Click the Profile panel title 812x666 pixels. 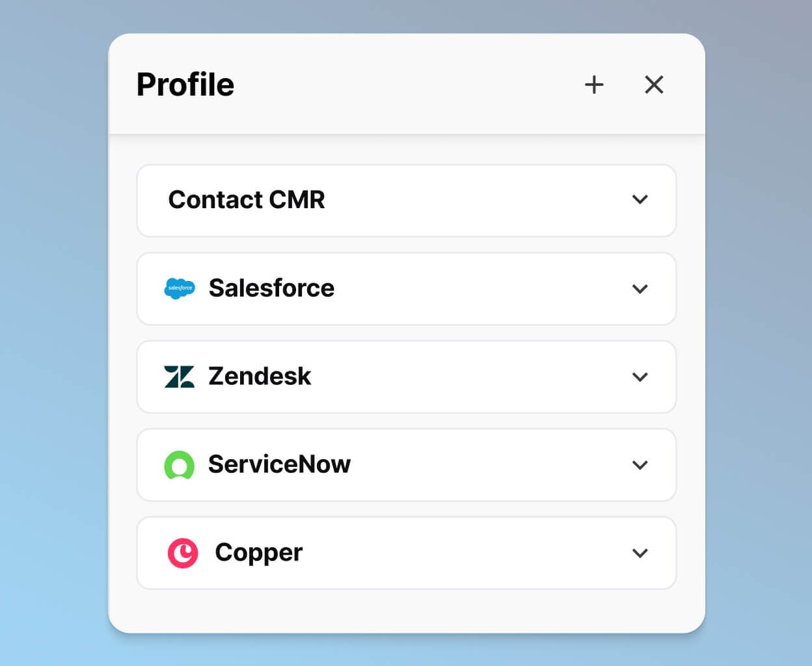185,84
